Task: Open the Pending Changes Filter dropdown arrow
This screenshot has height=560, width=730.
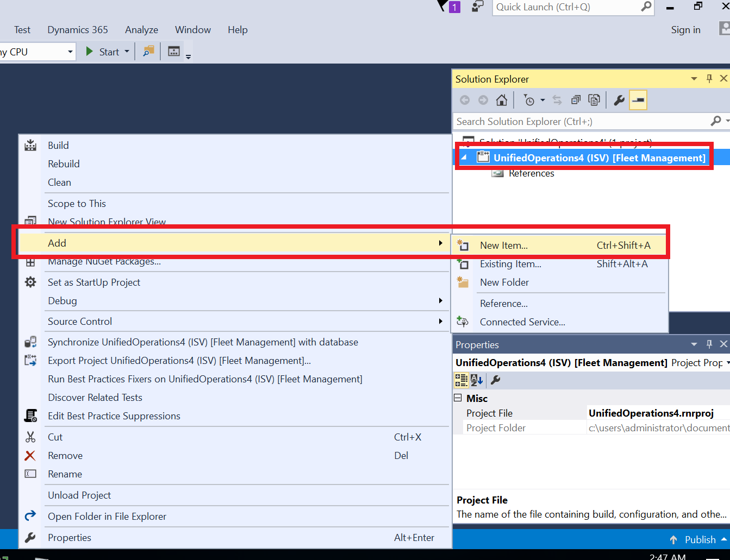Action: pyautogui.click(x=542, y=100)
